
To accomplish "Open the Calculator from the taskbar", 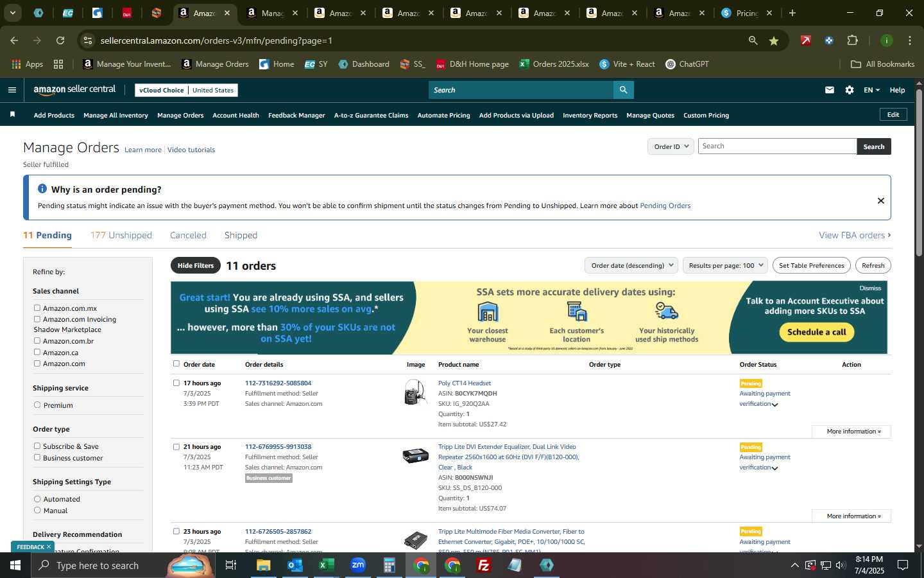I will tap(389, 565).
